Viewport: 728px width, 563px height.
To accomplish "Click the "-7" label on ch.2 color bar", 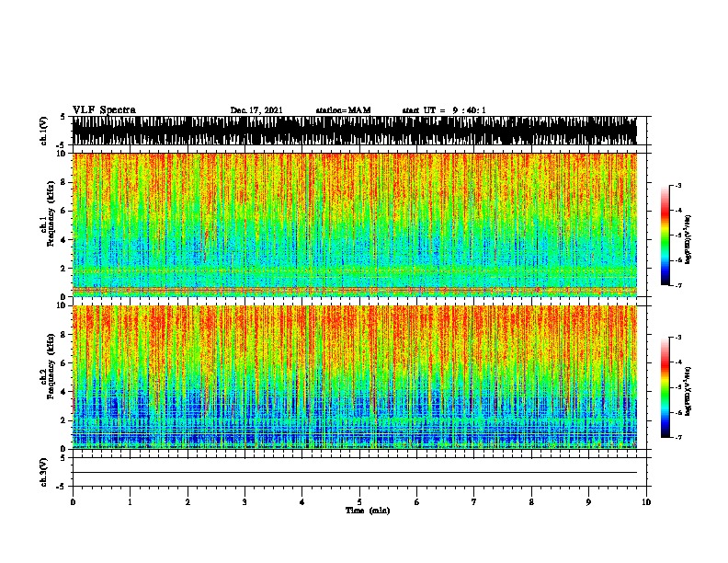I will coord(677,437).
